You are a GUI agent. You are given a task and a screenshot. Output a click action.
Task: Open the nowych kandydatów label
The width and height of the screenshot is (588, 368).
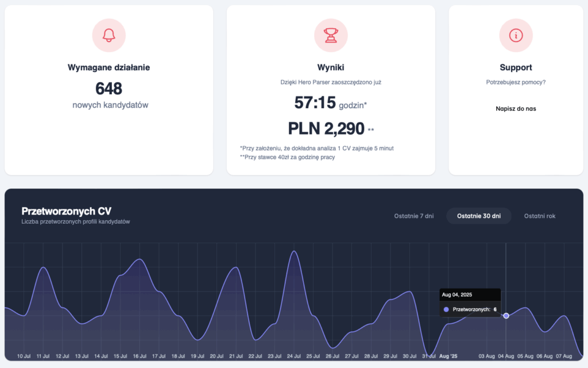pyautogui.click(x=109, y=105)
